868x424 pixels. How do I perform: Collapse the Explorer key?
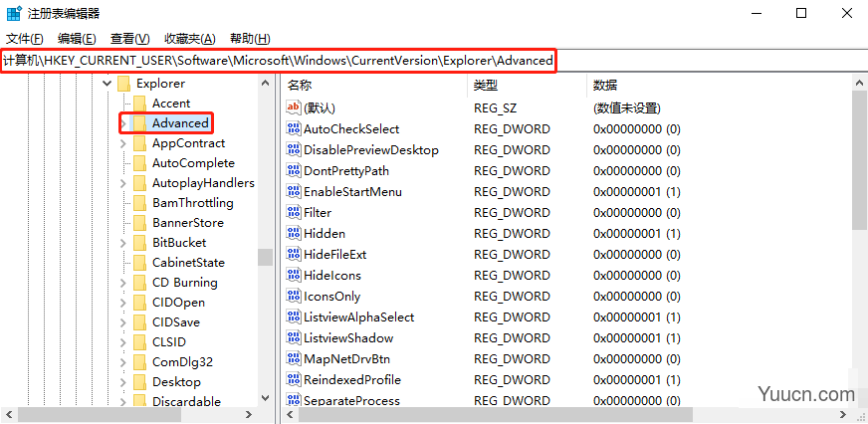[x=107, y=84]
